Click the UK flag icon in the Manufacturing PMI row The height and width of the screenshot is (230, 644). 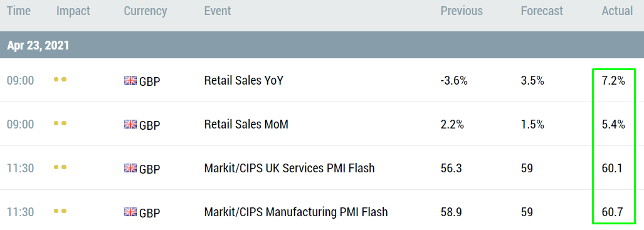coord(130,212)
